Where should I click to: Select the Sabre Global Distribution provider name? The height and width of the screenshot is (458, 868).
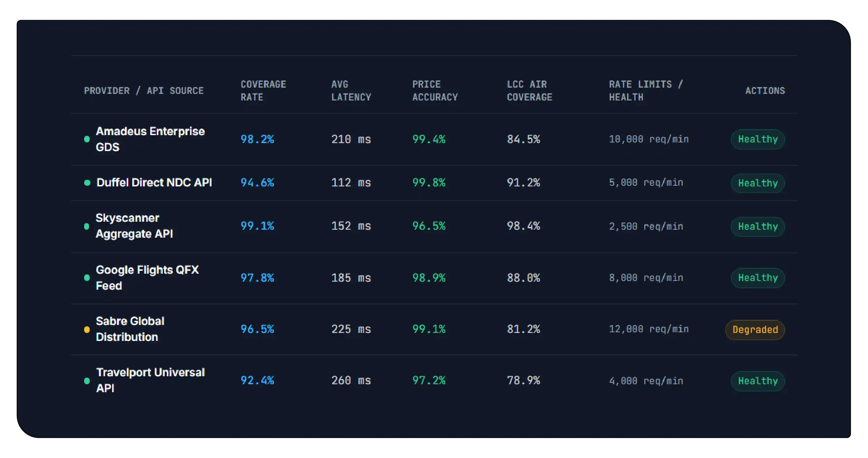point(130,329)
